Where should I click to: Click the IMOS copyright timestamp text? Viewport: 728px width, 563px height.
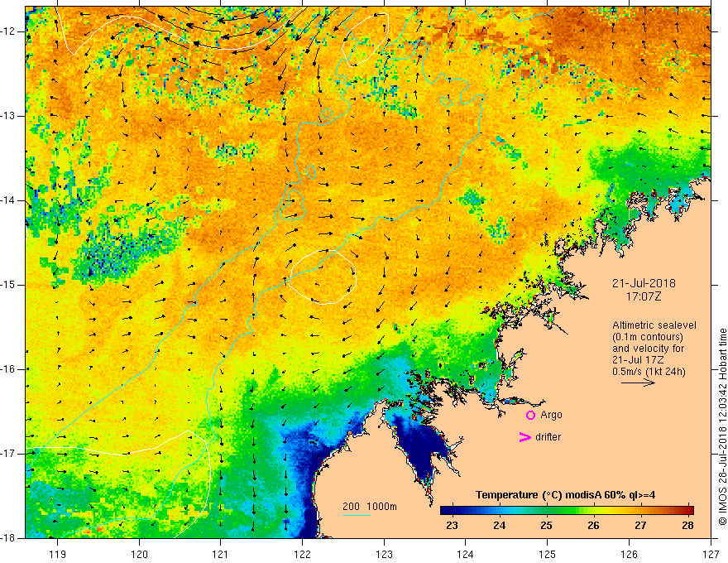pos(722,427)
